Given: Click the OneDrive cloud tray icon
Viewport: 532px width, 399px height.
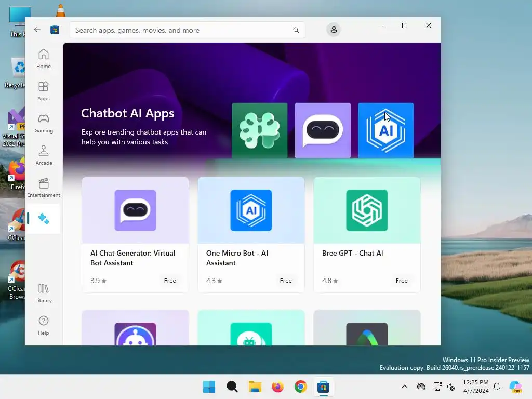Looking at the screenshot, I should [x=421, y=387].
